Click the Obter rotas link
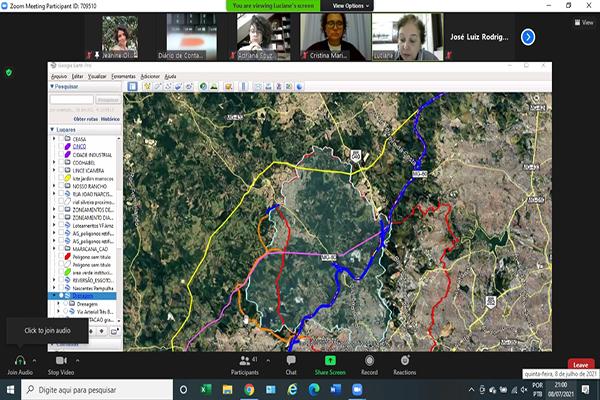Screen dimensions: 600x400 [86, 119]
